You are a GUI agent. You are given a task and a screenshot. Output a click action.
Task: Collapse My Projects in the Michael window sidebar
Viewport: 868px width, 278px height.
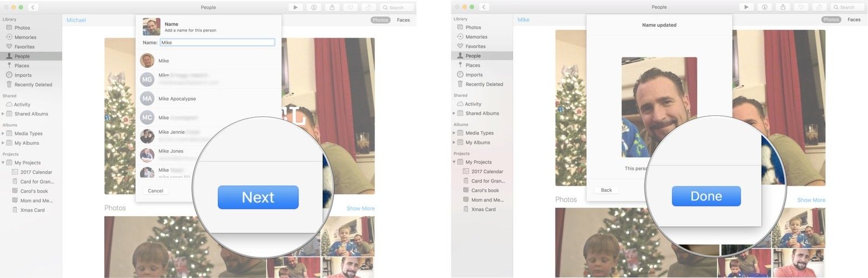coord(3,163)
